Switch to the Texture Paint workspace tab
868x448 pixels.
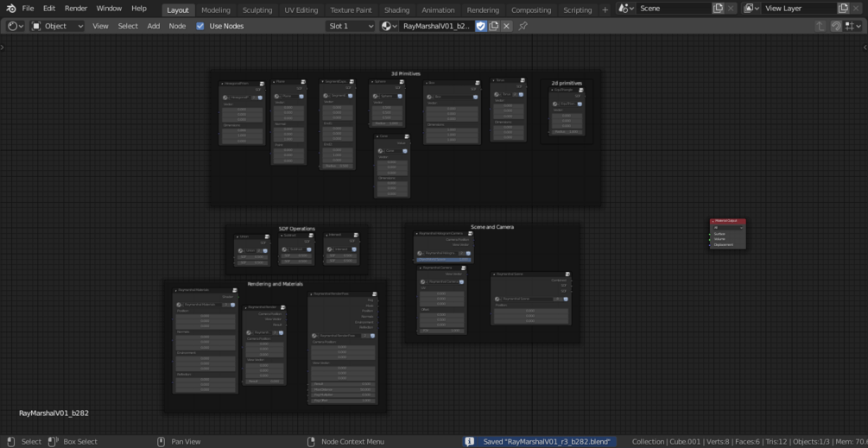pos(351,10)
